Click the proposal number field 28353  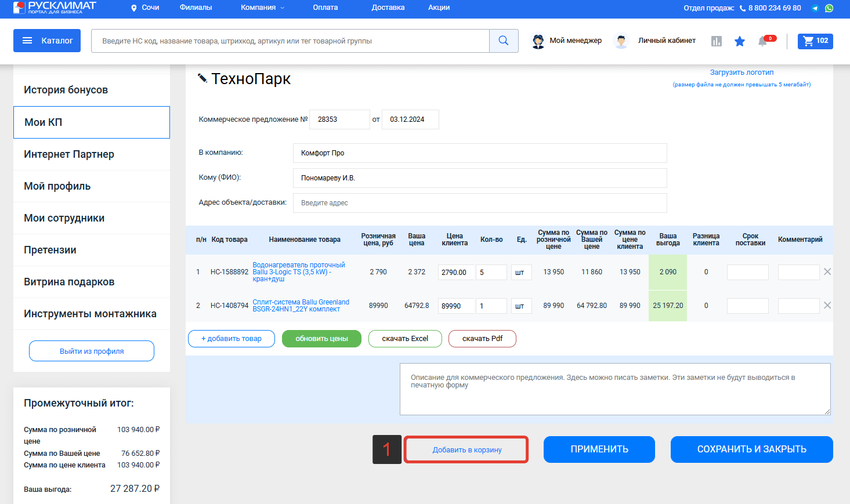(339, 119)
